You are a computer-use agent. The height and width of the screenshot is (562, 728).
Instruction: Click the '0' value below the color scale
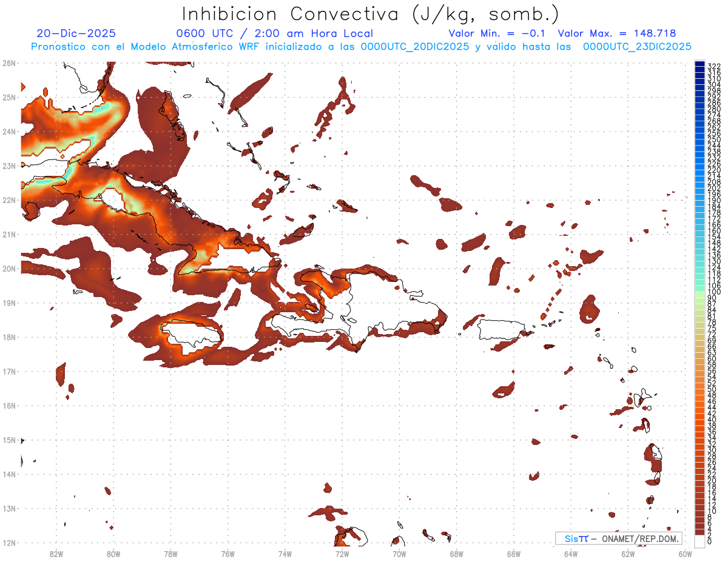click(710, 541)
